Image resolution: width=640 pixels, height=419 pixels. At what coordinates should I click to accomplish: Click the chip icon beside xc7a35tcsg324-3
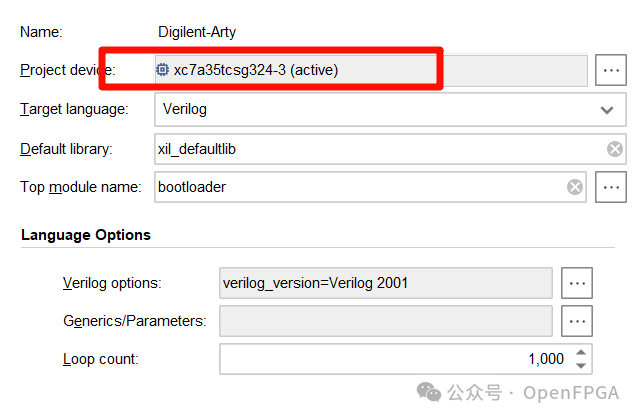click(162, 70)
